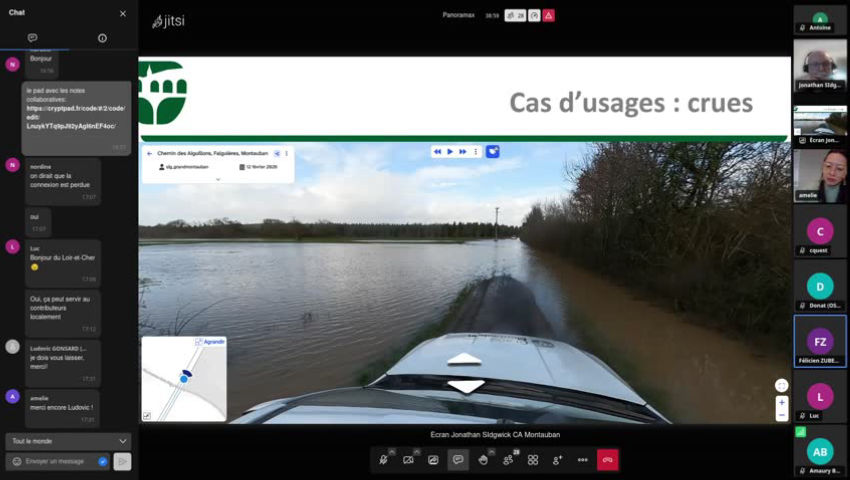The width and height of the screenshot is (850, 480).
Task: Select Félicien ZUBE participant thumbnail
Action: pyautogui.click(x=820, y=342)
